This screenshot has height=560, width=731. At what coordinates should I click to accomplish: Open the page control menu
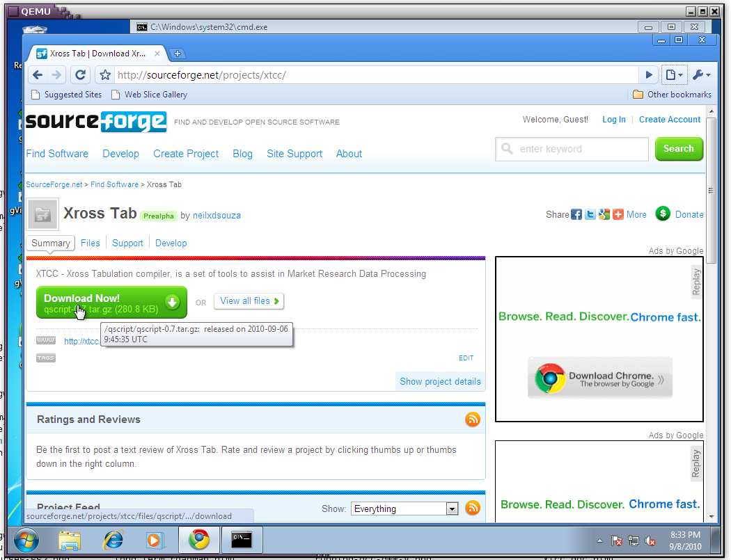(x=673, y=75)
